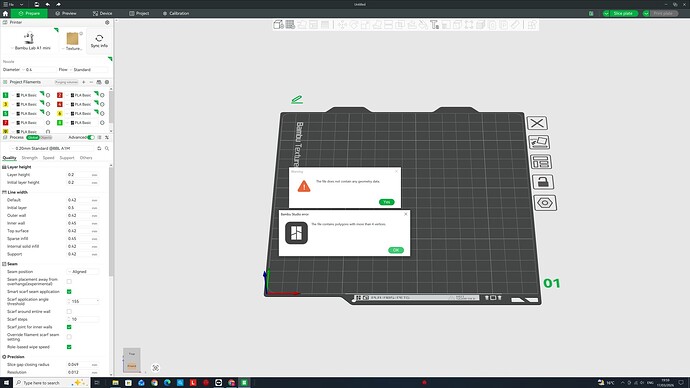The image size is (690, 388).
Task: Click OK in Bambu Studio error dialog
Action: (x=396, y=250)
